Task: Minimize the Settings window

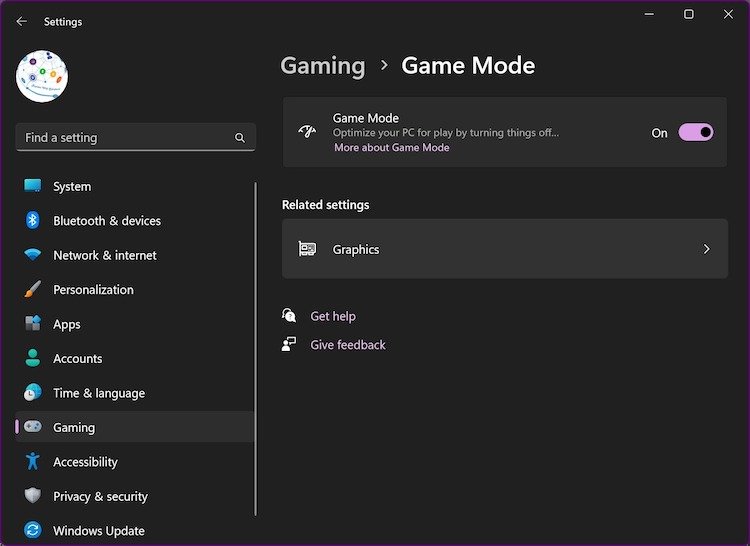Action: (x=649, y=14)
